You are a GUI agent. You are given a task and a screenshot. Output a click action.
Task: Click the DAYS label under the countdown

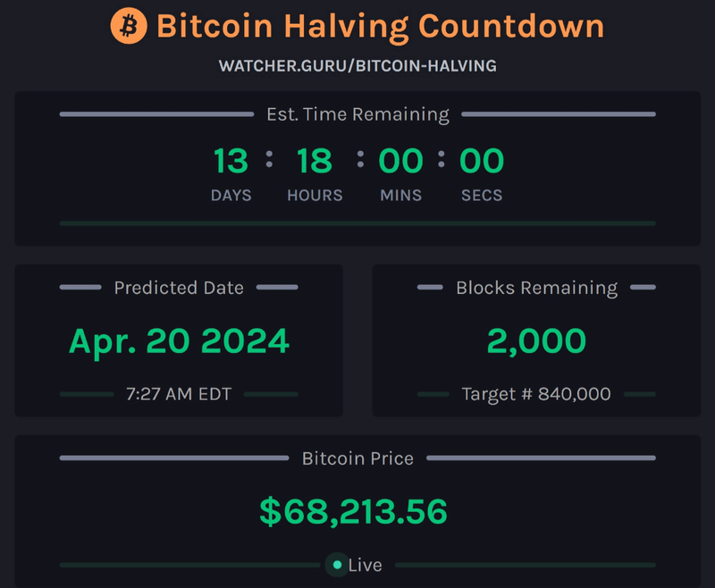click(x=231, y=195)
